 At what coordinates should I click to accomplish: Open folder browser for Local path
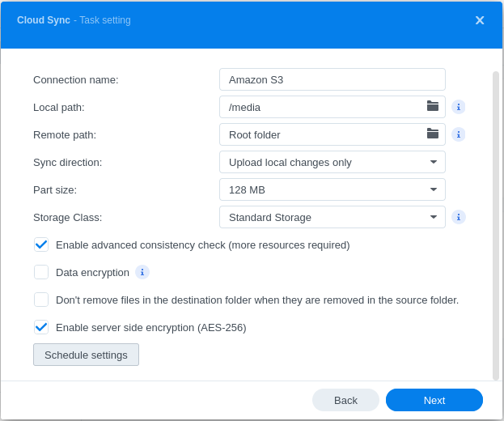(433, 107)
